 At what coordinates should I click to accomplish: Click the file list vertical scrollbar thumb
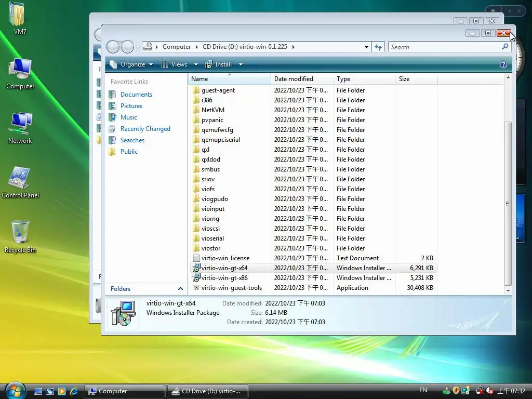click(x=508, y=203)
